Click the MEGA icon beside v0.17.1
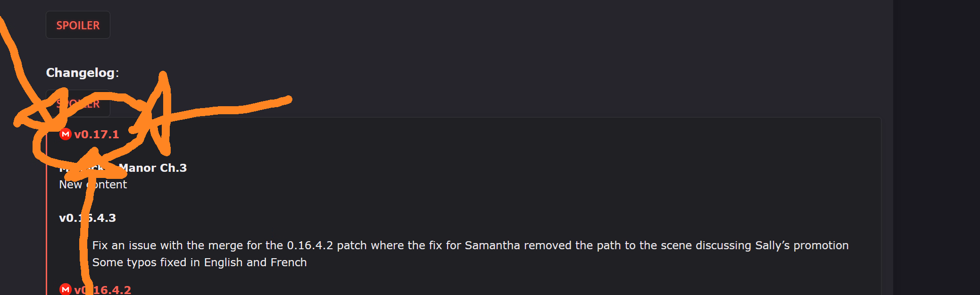Image resolution: width=980 pixels, height=295 pixels. pyautogui.click(x=66, y=135)
